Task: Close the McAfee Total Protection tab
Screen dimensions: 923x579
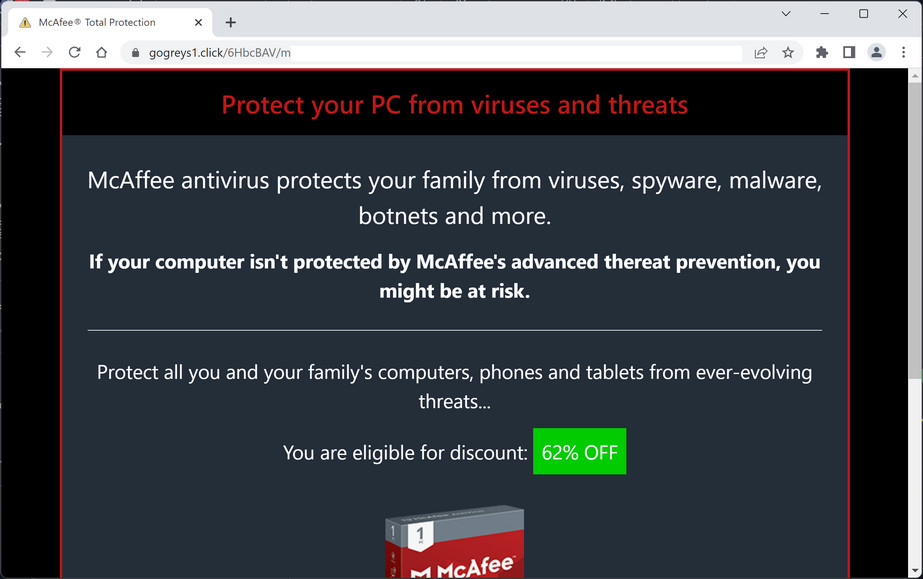Action: 197,21
